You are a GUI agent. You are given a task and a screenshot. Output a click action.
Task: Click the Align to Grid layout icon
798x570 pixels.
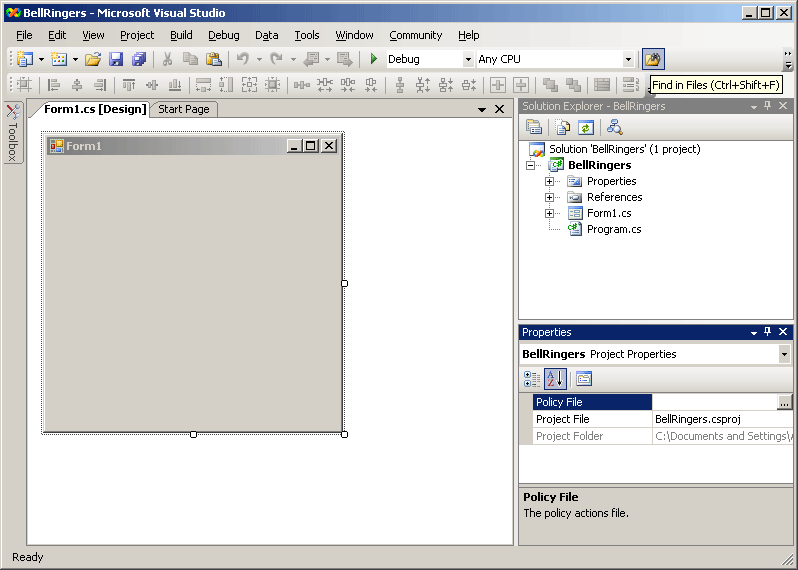[24, 84]
